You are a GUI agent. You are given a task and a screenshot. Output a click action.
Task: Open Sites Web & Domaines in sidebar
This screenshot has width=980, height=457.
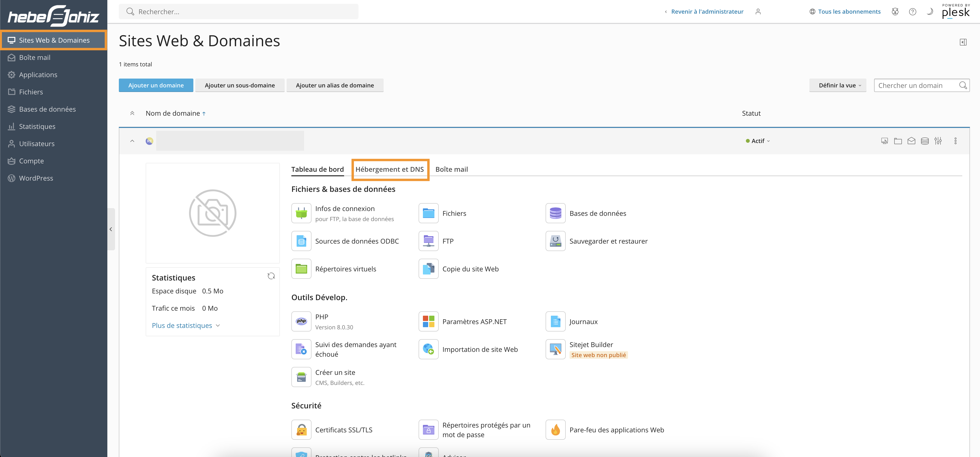(54, 40)
